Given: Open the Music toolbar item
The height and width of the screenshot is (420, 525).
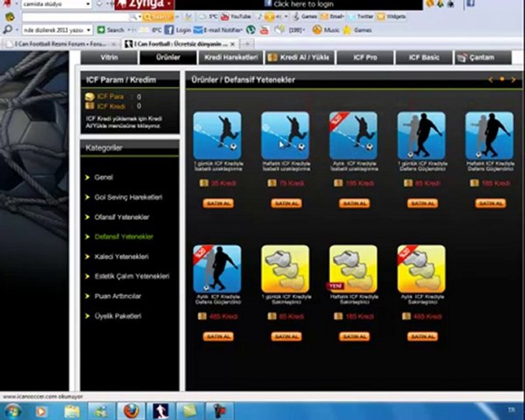Looking at the screenshot, I should [x=325, y=30].
